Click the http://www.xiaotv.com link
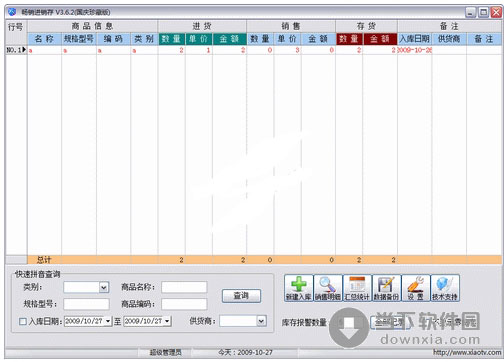This screenshot has height=362, width=504. pos(467,352)
